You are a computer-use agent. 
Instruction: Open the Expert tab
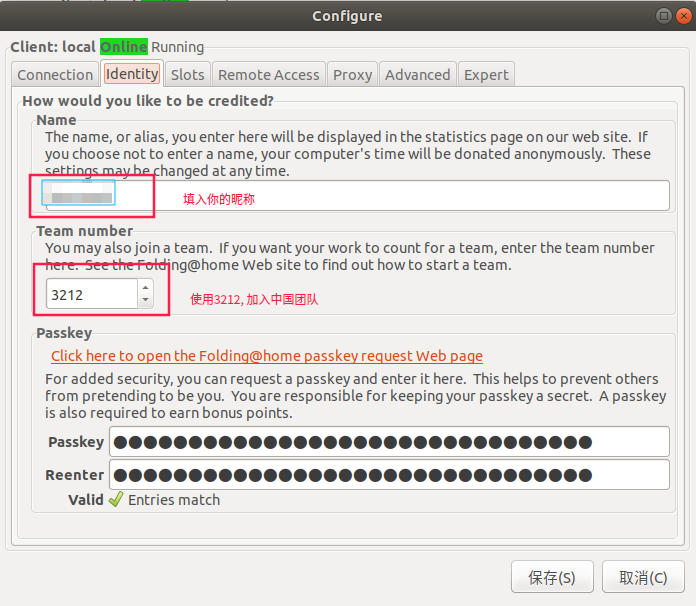coord(486,75)
